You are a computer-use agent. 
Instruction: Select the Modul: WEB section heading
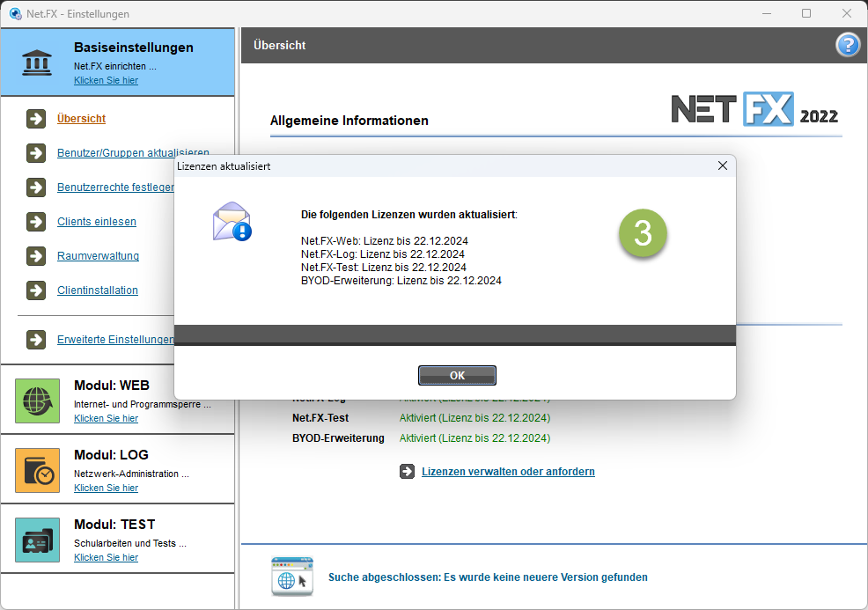[112, 386]
